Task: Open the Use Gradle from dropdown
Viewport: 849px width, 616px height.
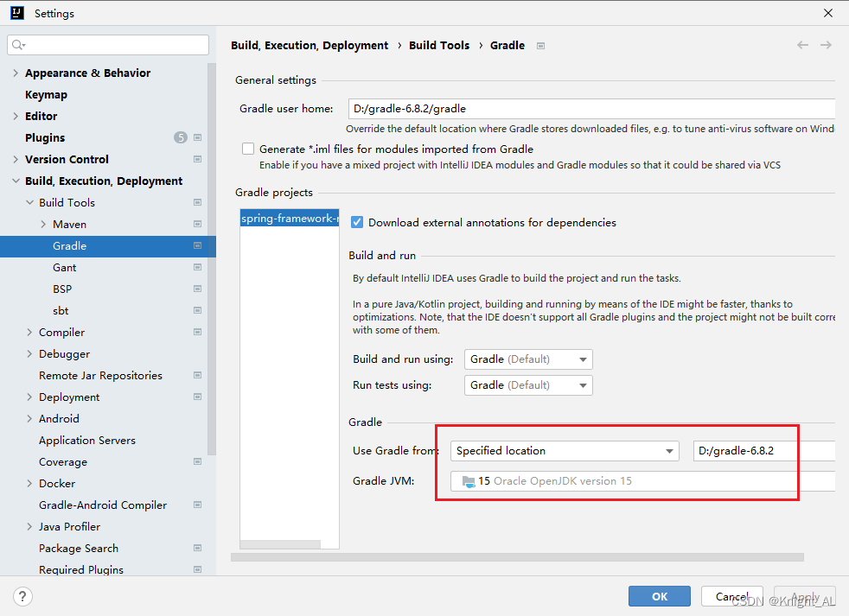Action: pyautogui.click(x=565, y=451)
